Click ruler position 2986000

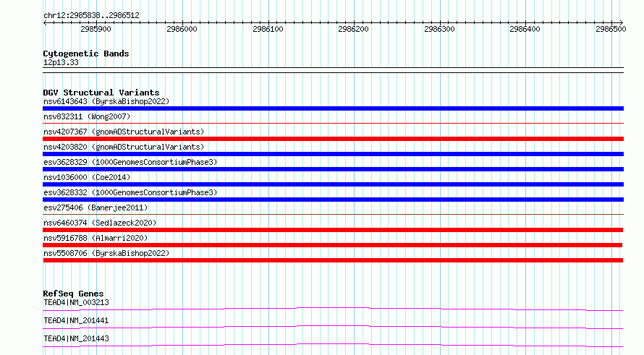click(x=182, y=29)
